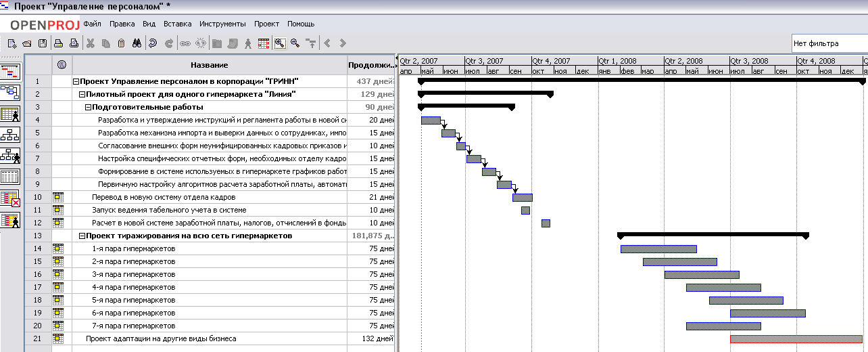Screen dimensions: 868x352
Task: Select row number 13 header
Action: 38,236
